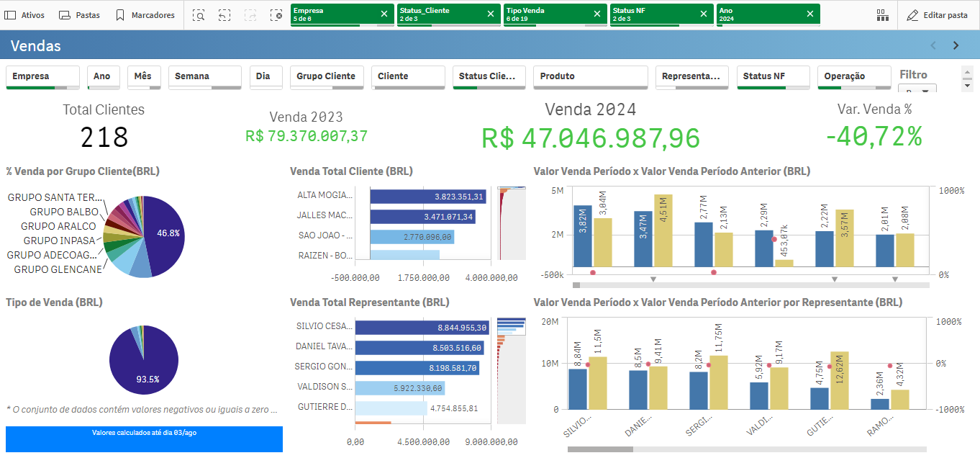This screenshot has width=980, height=458.
Task: Open the Empresa selection chip
Action: pyautogui.click(x=332, y=15)
